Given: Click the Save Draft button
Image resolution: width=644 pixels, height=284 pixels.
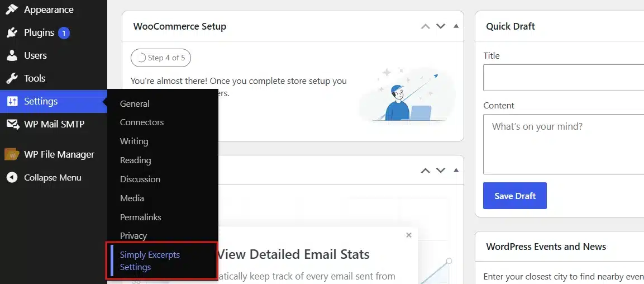Looking at the screenshot, I should (x=514, y=196).
